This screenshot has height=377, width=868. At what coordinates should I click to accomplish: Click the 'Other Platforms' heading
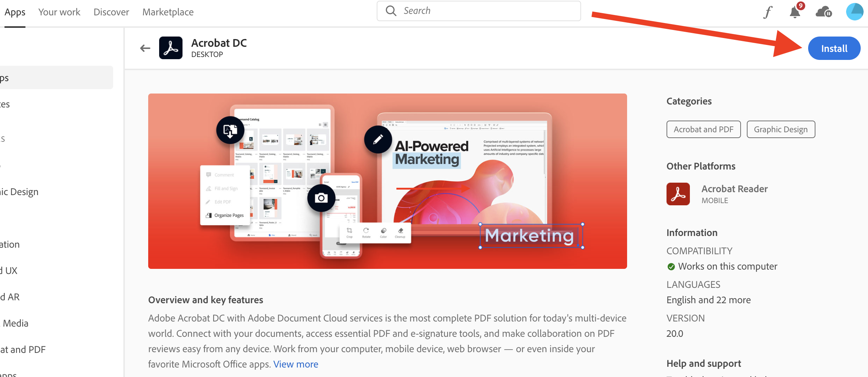pos(701,166)
